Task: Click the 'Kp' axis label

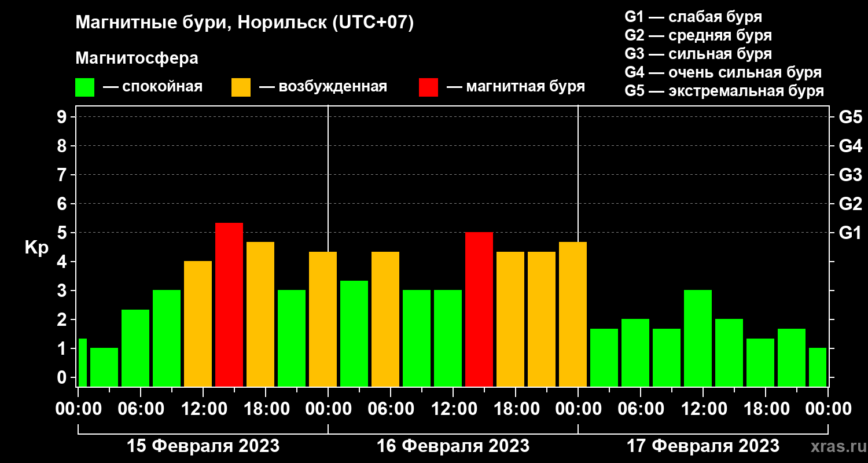Action: click(x=36, y=247)
